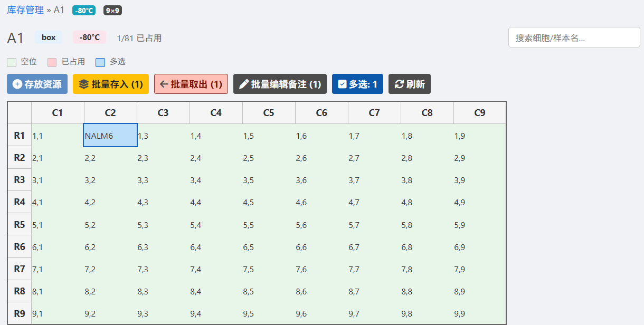This screenshot has width=644, height=325.
Task: Select empty cell 9,9
Action: pos(479,313)
